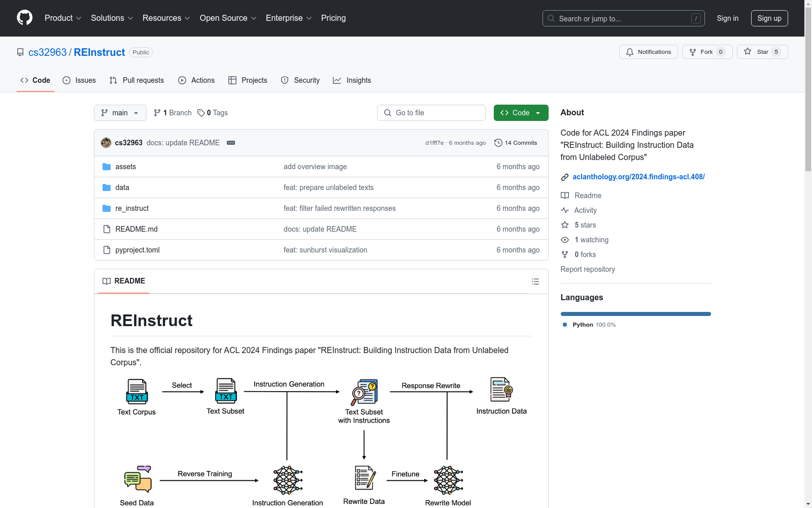Image resolution: width=812 pixels, height=508 pixels.
Task: Open commit 'feat: prepare unlabeled texts'
Action: point(328,187)
